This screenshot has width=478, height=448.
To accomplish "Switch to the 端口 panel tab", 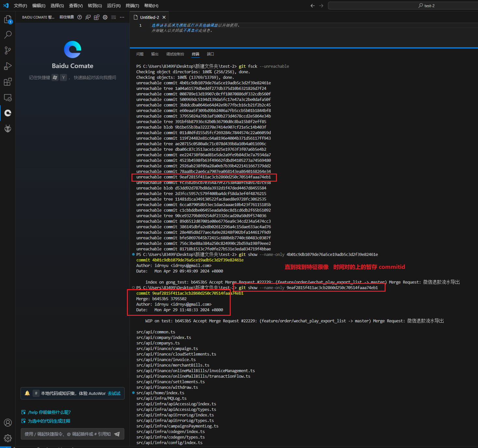I will tap(211, 54).
